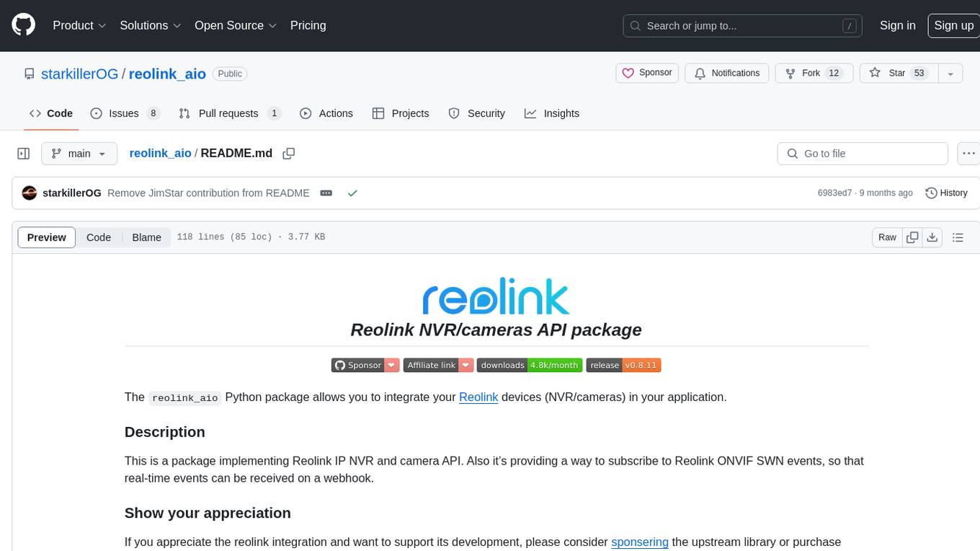The image size is (980, 551).
Task: Click the Go to file search field
Action: point(863,154)
